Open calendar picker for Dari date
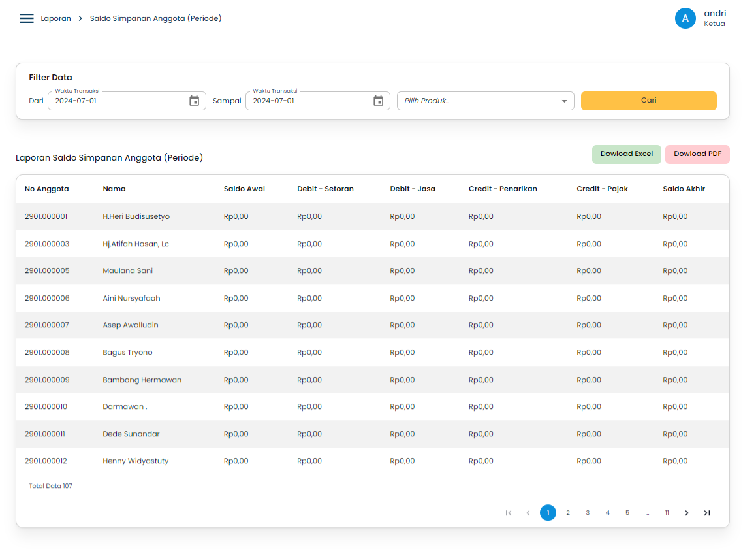Screen dimensions: 756x554 pyautogui.click(x=194, y=101)
